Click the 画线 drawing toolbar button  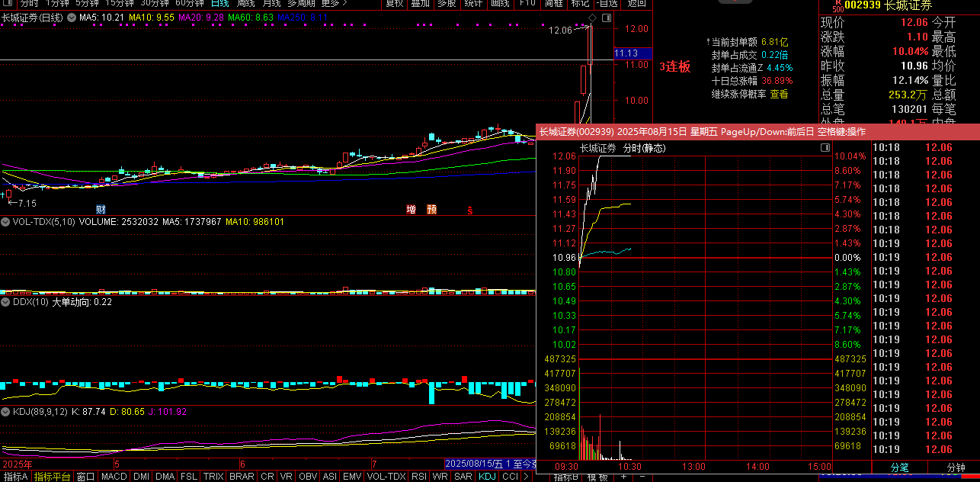[x=500, y=3]
